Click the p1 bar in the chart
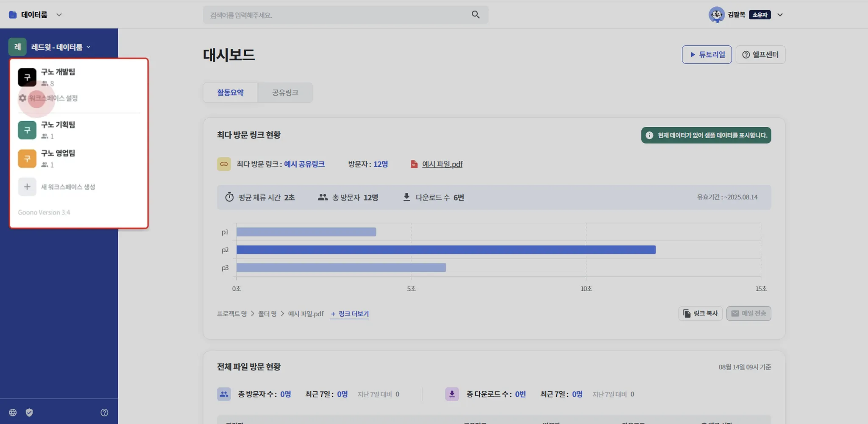868x424 pixels. [x=306, y=232]
